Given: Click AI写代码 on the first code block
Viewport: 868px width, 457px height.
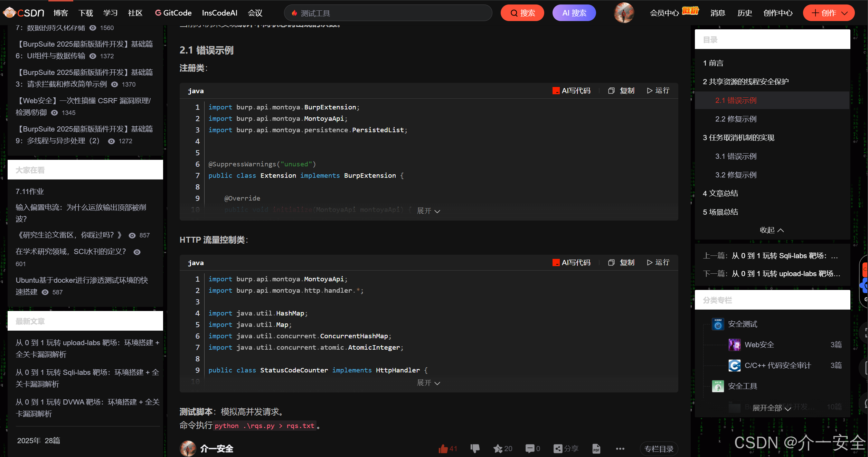Looking at the screenshot, I should click(572, 90).
